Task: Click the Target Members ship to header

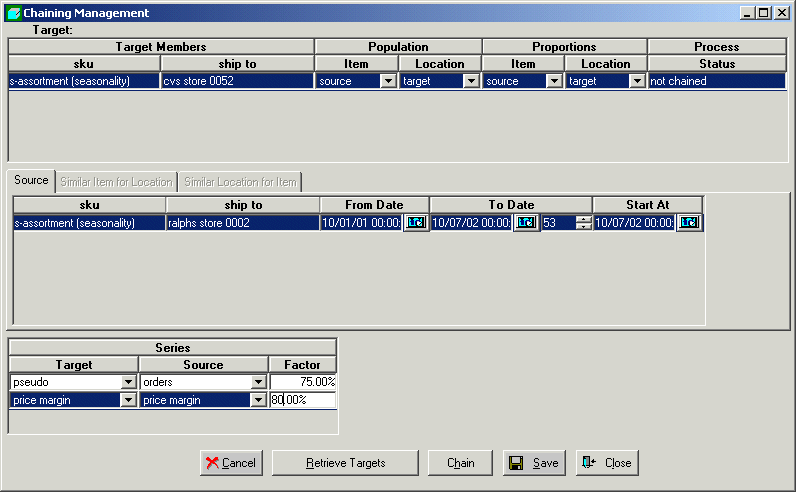Action: [237, 64]
